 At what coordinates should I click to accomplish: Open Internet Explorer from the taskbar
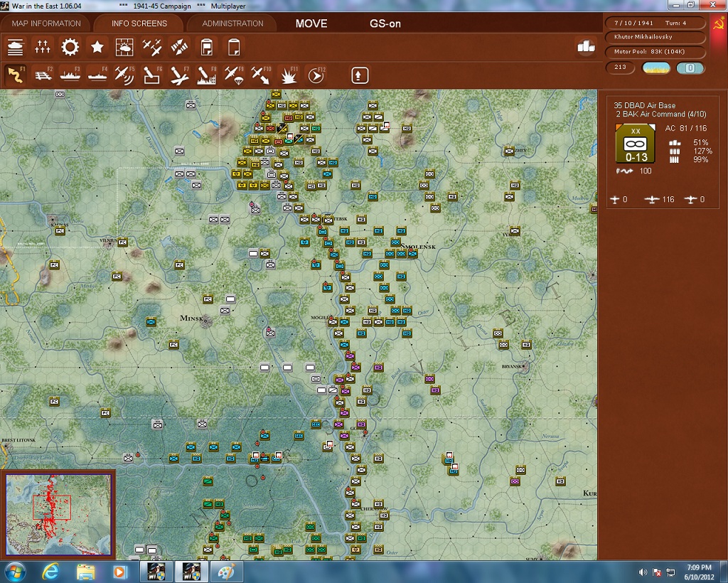pos(50,572)
